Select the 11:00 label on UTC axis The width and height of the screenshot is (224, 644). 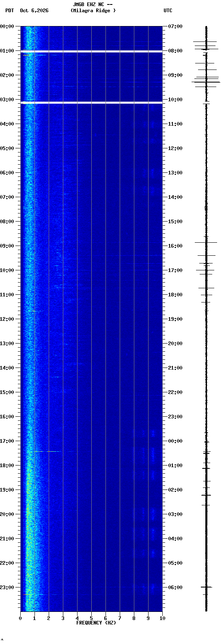[175, 124]
